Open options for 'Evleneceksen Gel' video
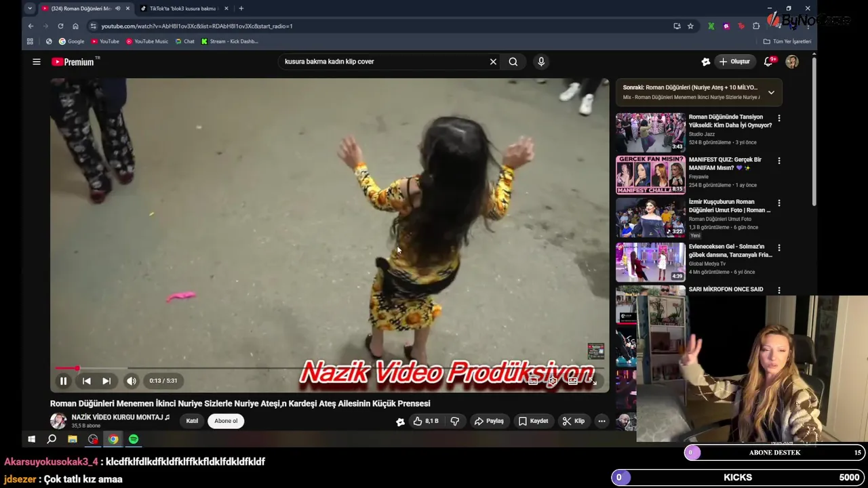The height and width of the screenshot is (488, 868). coord(778,247)
